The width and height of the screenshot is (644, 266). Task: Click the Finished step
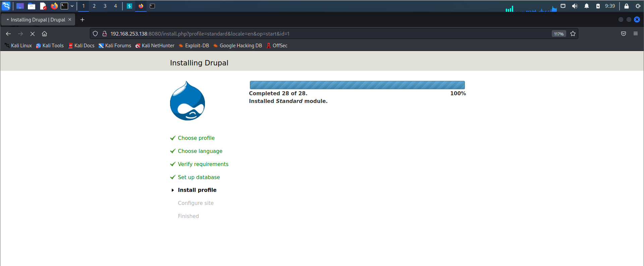(x=188, y=216)
